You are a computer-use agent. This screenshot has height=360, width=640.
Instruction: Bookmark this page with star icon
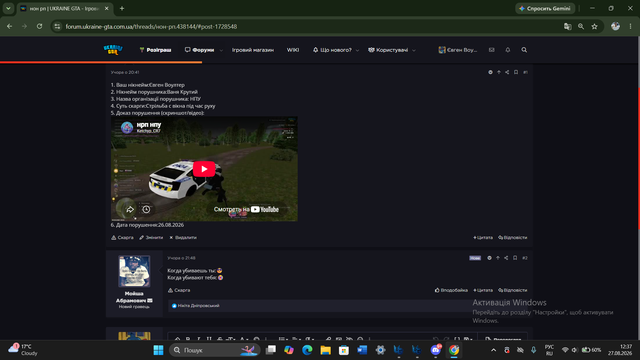click(594, 27)
